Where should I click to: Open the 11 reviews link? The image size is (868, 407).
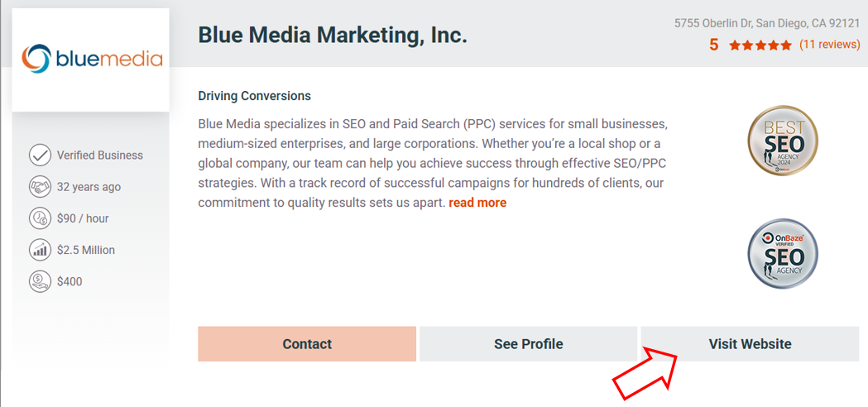829,45
